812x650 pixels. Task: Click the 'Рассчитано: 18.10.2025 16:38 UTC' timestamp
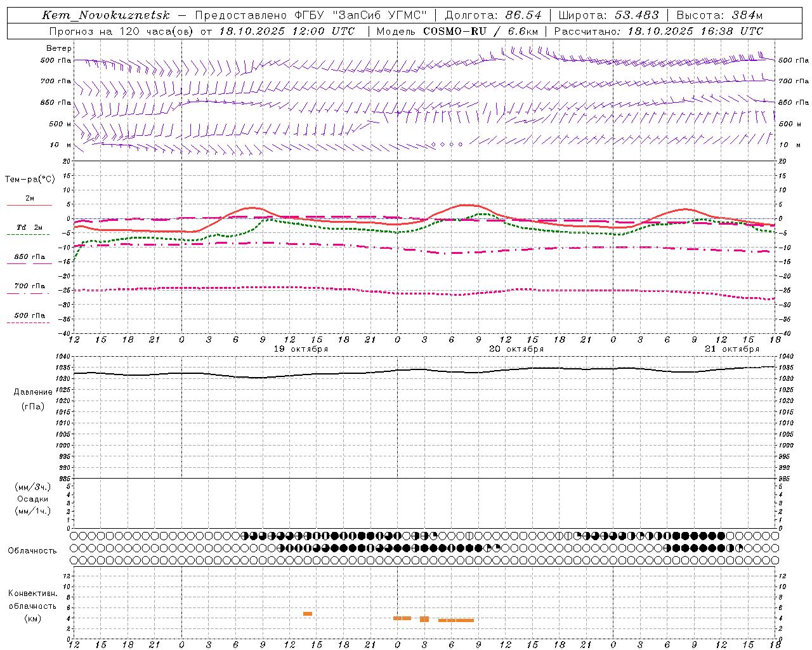coord(658,31)
